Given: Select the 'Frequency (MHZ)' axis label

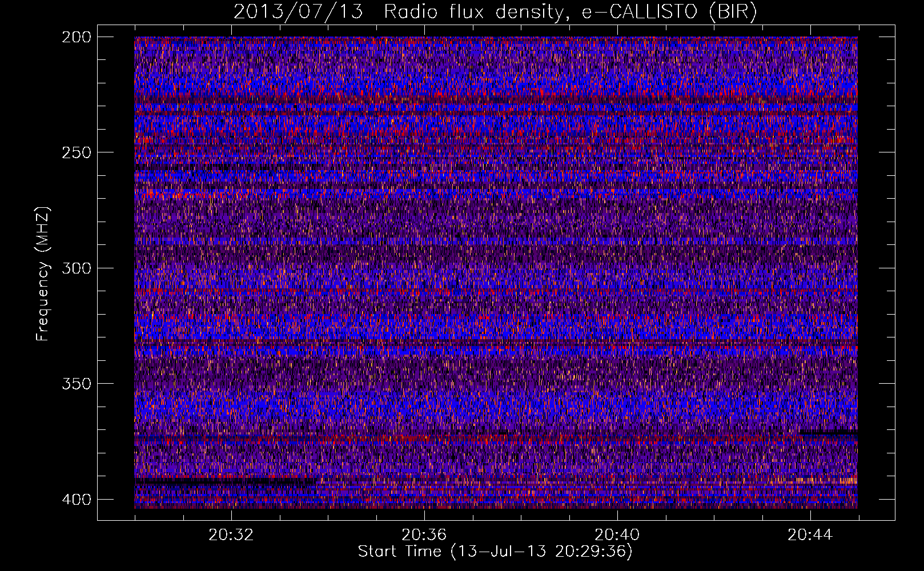Looking at the screenshot, I should [x=43, y=274].
